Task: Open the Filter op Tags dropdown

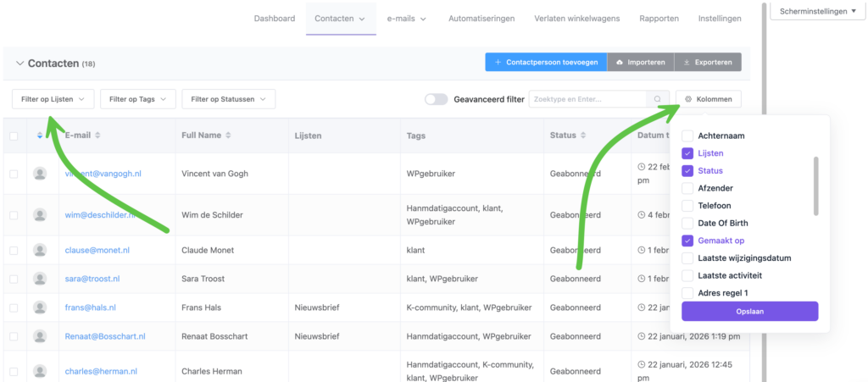Action: click(x=138, y=99)
